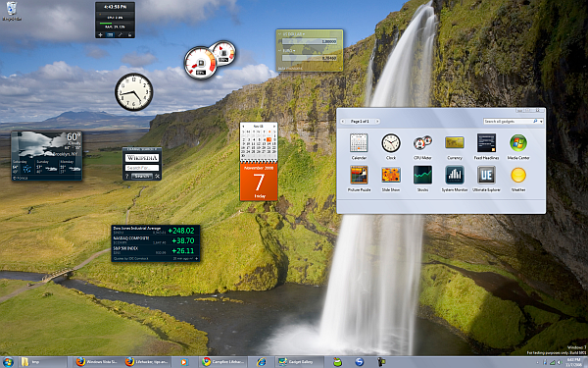Open the Slide Show gadget icon

(391, 179)
